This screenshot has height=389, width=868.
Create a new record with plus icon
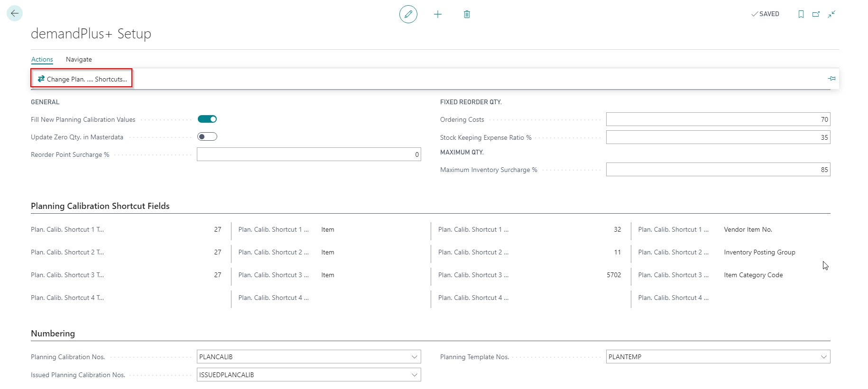[x=438, y=14]
